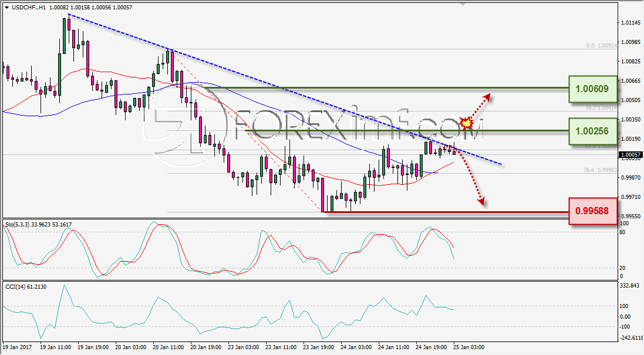The width and height of the screenshot is (644, 355).
Task: Select the USDCHF.,H1 chart title text
Action: pyautogui.click(x=28, y=8)
